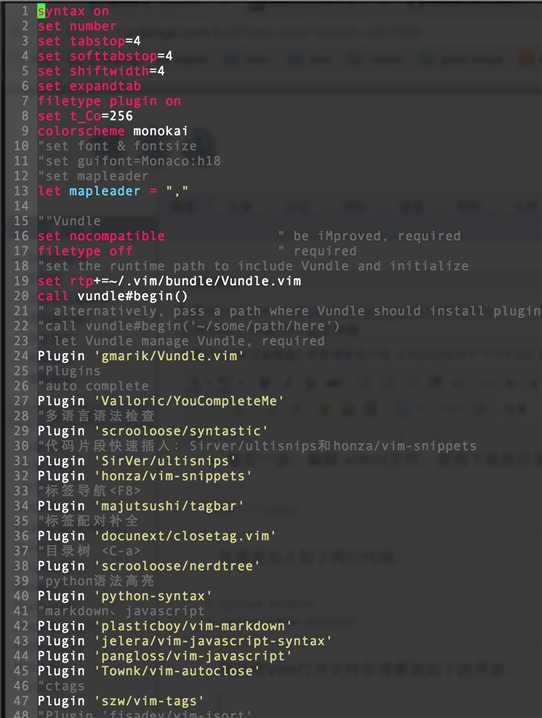
Task: Click the 'filetype off' line
Action: (85, 251)
